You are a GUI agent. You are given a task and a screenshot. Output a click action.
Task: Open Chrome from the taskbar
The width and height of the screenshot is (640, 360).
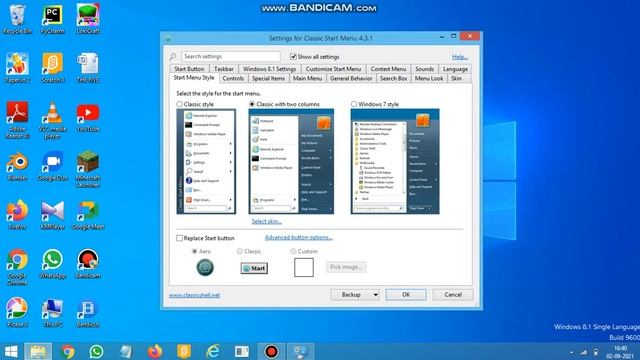point(68,351)
